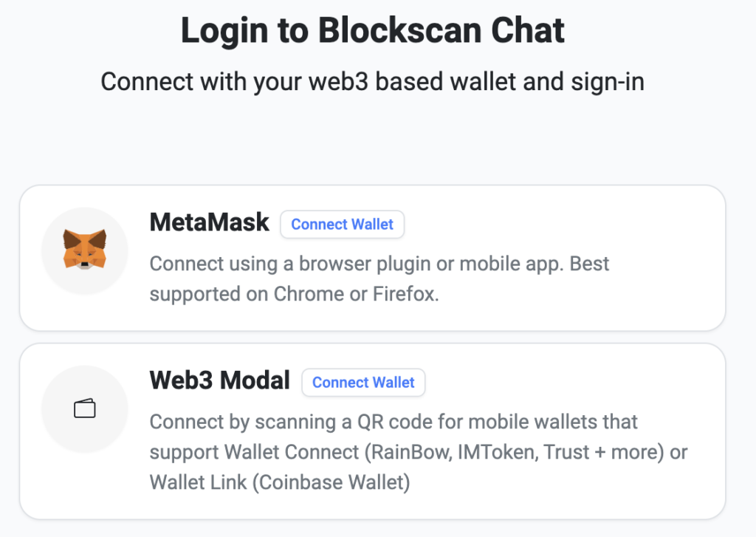Connect Wallet using MetaMask
Viewport: 756px width, 537px height.
tap(342, 224)
